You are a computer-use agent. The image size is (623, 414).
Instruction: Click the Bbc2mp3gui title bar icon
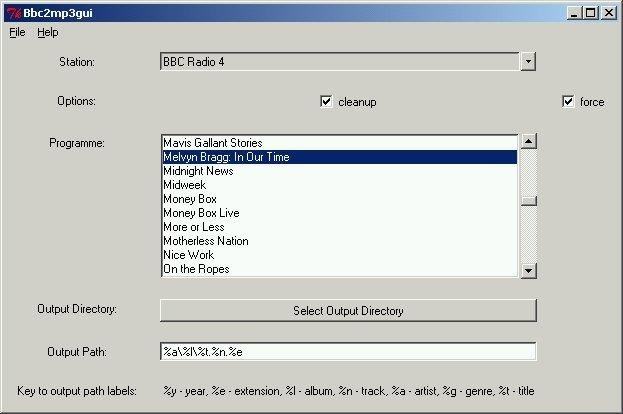tap(14, 13)
